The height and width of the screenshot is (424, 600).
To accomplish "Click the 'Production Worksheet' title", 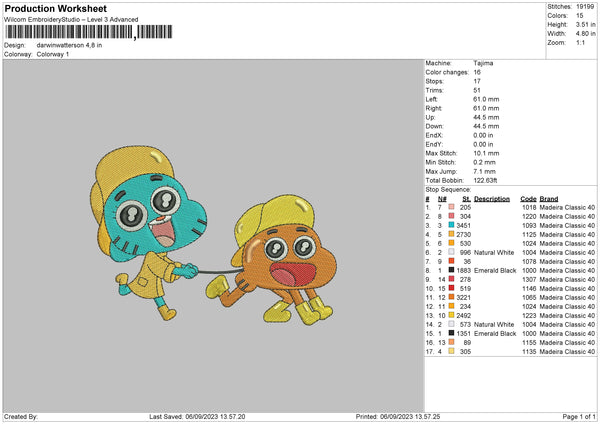I will (56, 8).
